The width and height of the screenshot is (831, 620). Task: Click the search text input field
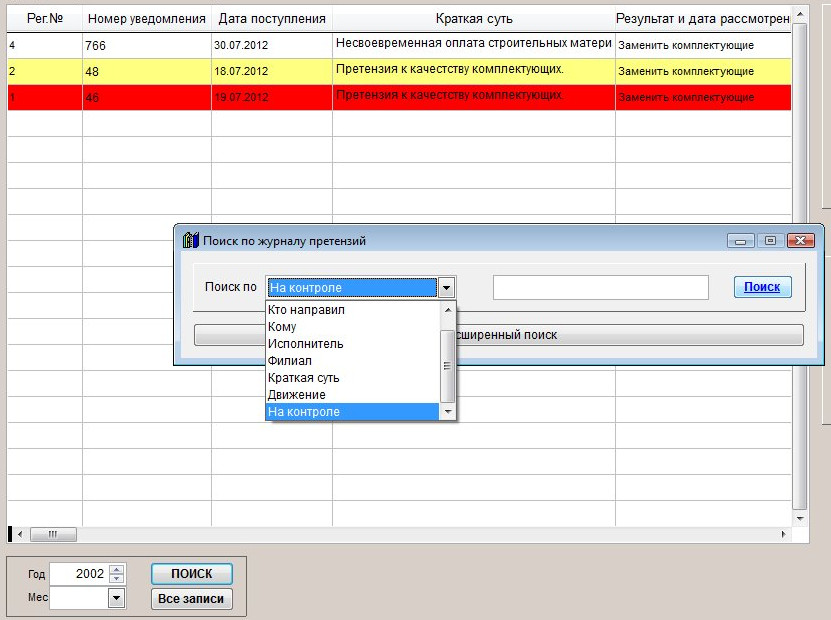(600, 287)
